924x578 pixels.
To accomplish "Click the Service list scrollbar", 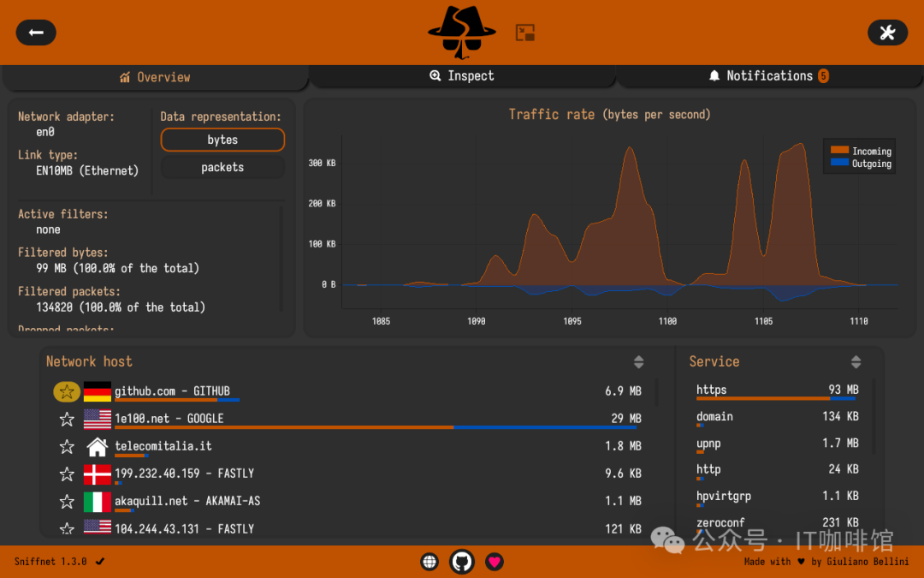I will tap(874, 418).
